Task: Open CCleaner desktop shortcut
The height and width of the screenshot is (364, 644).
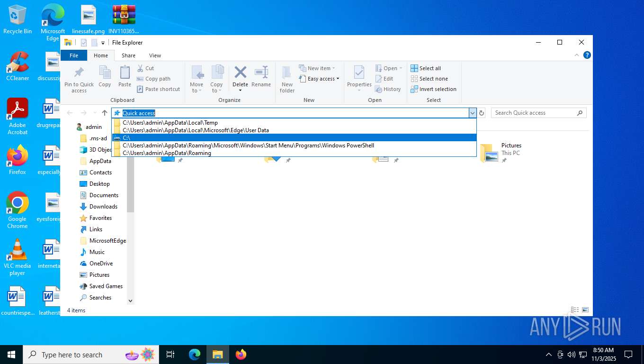Action: tap(18, 66)
